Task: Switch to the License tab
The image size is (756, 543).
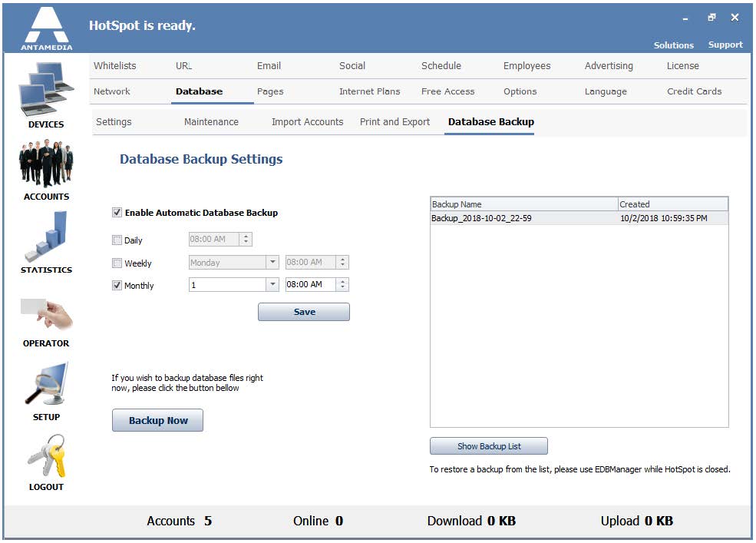Action: [683, 65]
